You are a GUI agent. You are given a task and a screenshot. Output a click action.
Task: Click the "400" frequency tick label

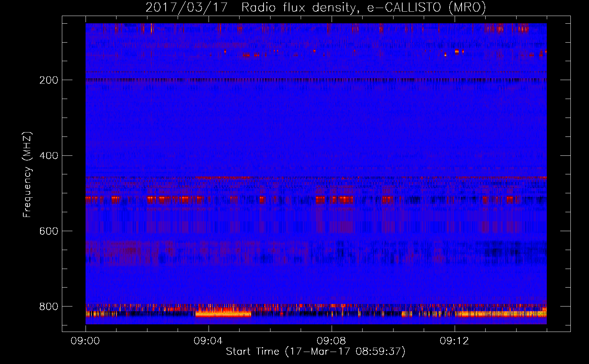(x=49, y=156)
